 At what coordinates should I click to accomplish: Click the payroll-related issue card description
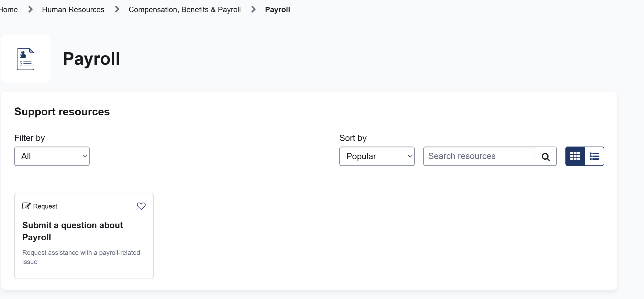(81, 257)
